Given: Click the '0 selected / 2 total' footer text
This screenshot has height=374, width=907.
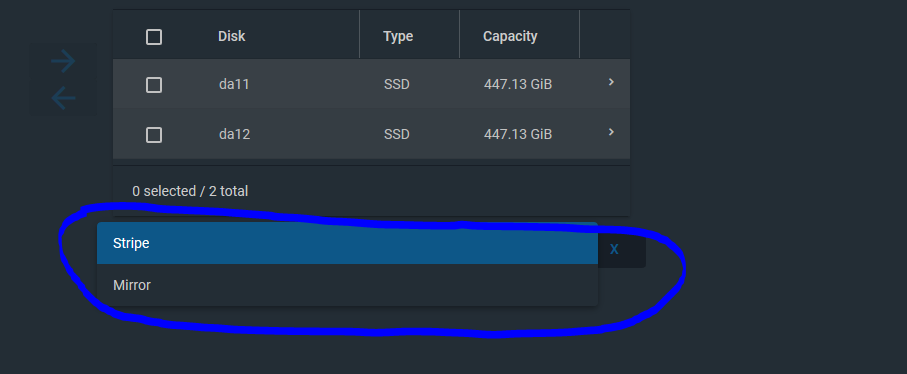Looking at the screenshot, I should [190, 191].
